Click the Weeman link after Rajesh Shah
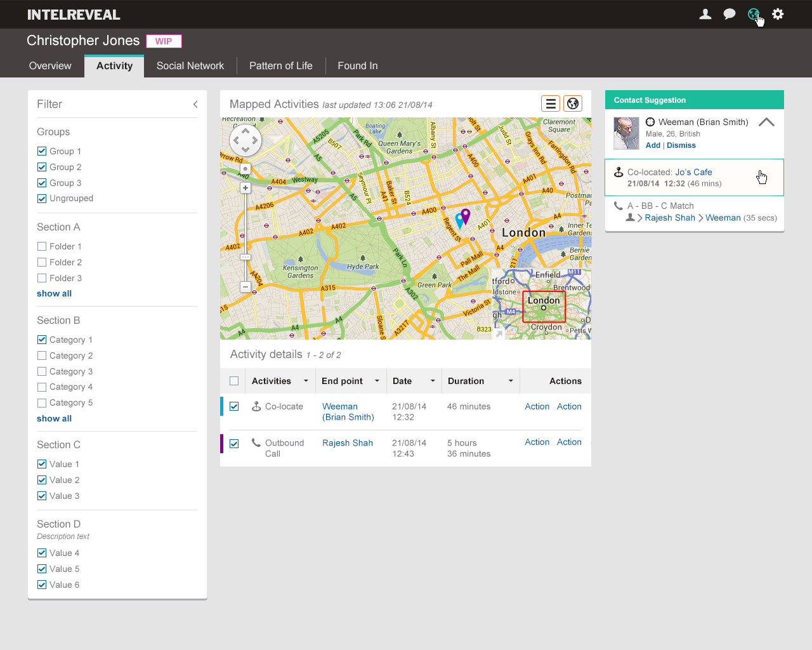The height and width of the screenshot is (650, 812). click(x=723, y=218)
